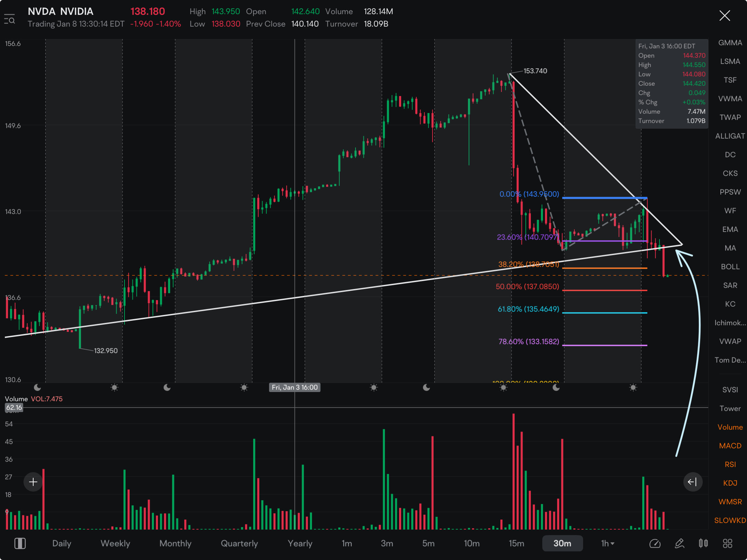The height and width of the screenshot is (560, 747).
Task: Expand the 1h interval dropdown
Action: 608,543
